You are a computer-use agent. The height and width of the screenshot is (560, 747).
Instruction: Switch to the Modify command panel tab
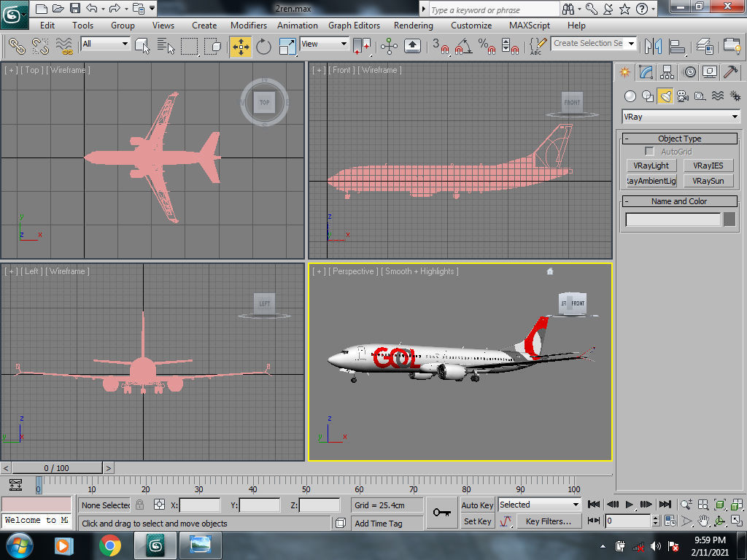pos(646,72)
